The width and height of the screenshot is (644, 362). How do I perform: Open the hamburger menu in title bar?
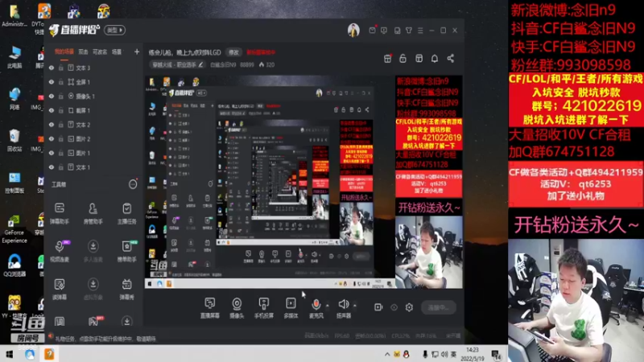click(x=420, y=31)
